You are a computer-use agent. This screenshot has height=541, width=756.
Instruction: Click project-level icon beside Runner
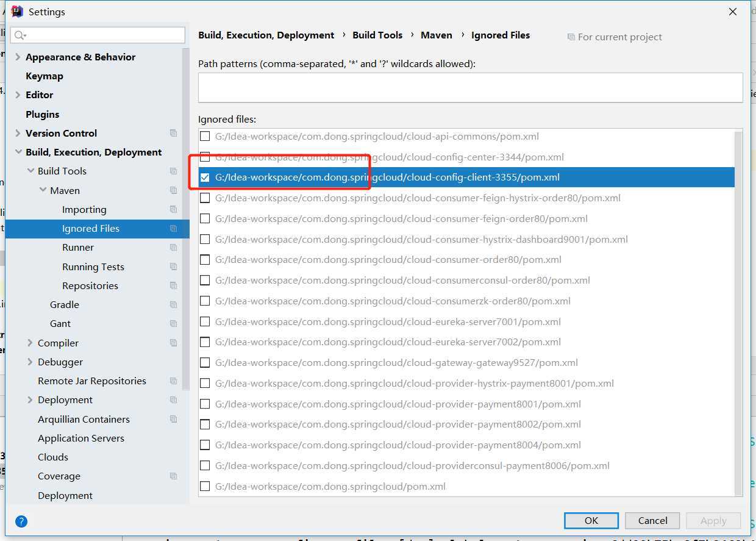coord(174,248)
